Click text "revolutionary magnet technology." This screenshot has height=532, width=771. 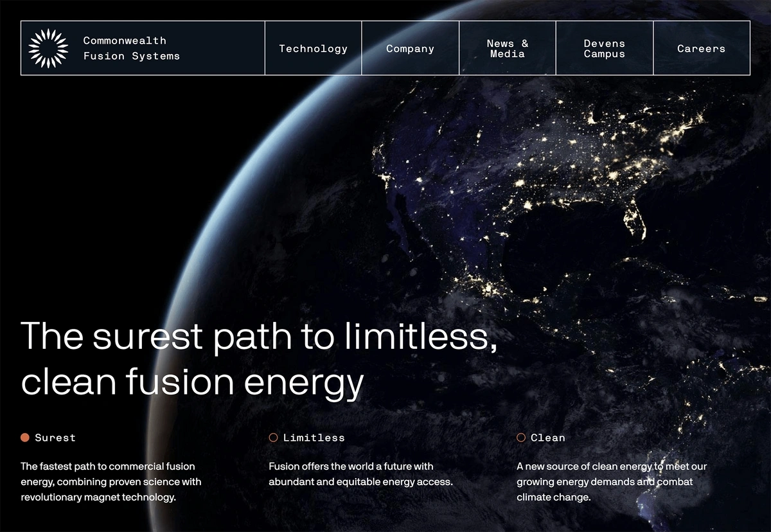tap(98, 497)
